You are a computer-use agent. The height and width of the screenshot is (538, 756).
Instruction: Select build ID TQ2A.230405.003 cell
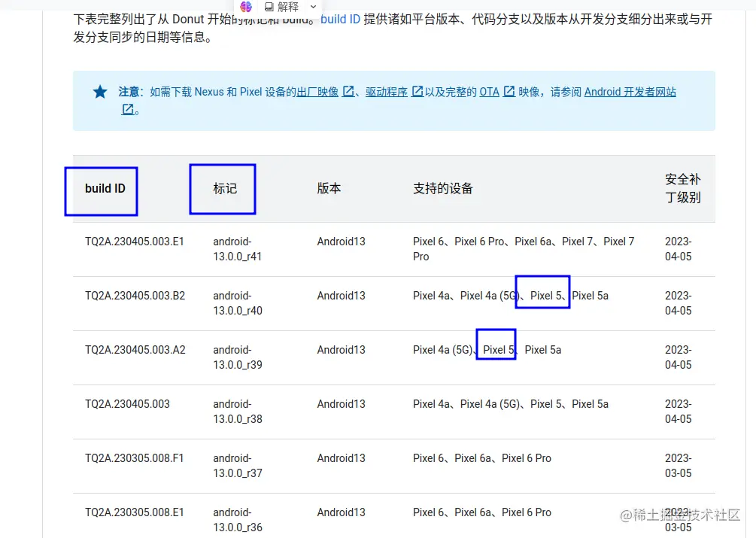[127, 404]
